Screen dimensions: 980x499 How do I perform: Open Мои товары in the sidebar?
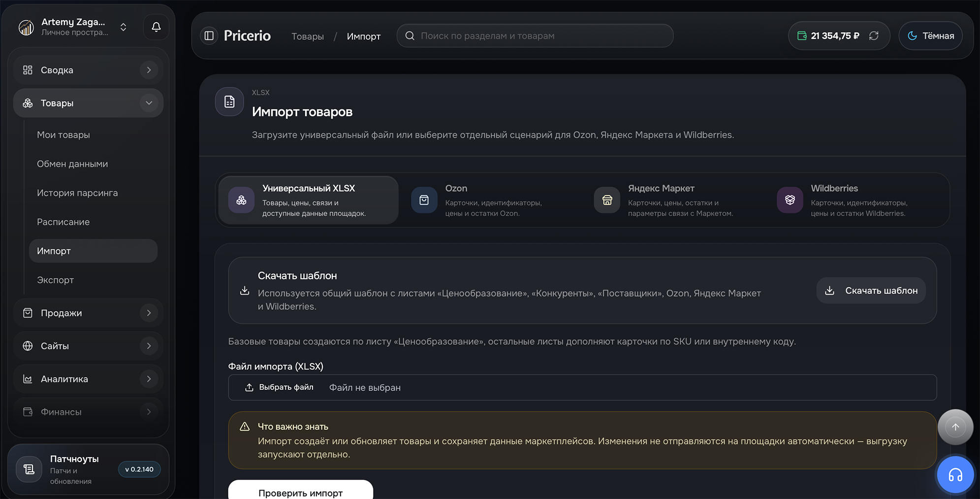coord(93,135)
